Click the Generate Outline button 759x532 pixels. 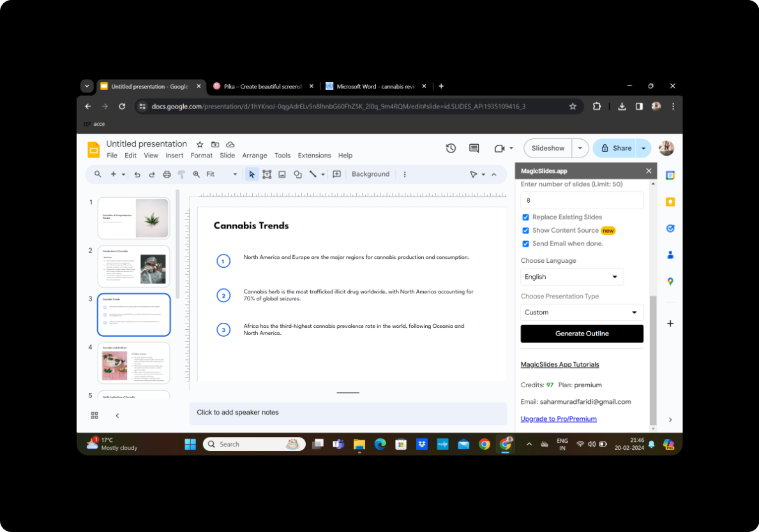pos(582,334)
